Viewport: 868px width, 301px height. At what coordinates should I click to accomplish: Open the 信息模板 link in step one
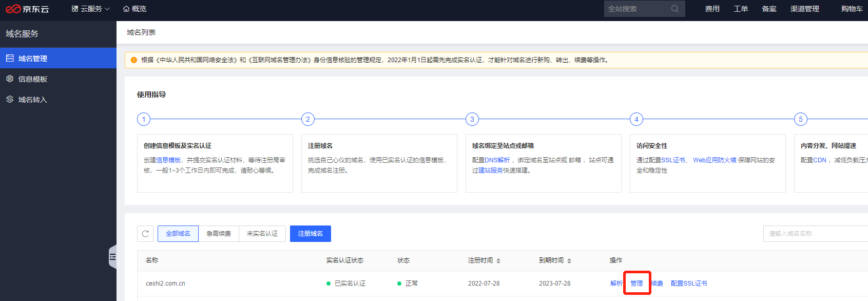[168, 160]
